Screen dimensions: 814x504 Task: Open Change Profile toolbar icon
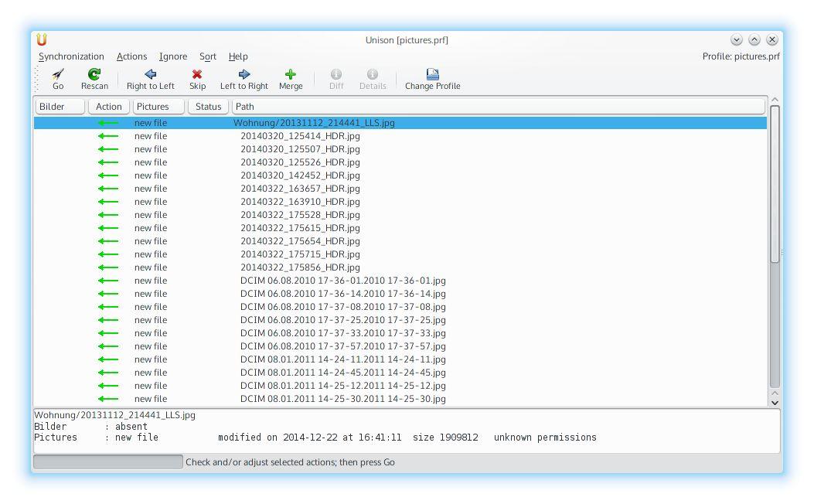(432, 74)
